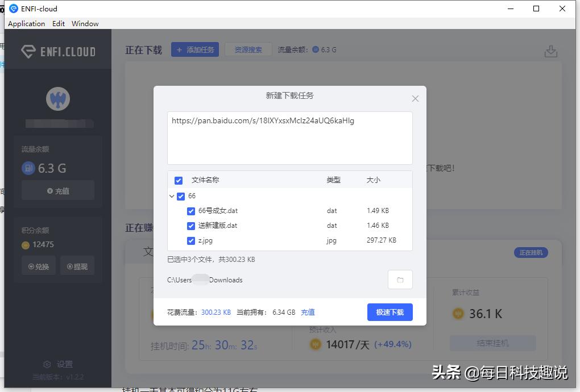Open the download icon at top right
Image resolution: width=580 pixels, height=392 pixels.
[550, 51]
